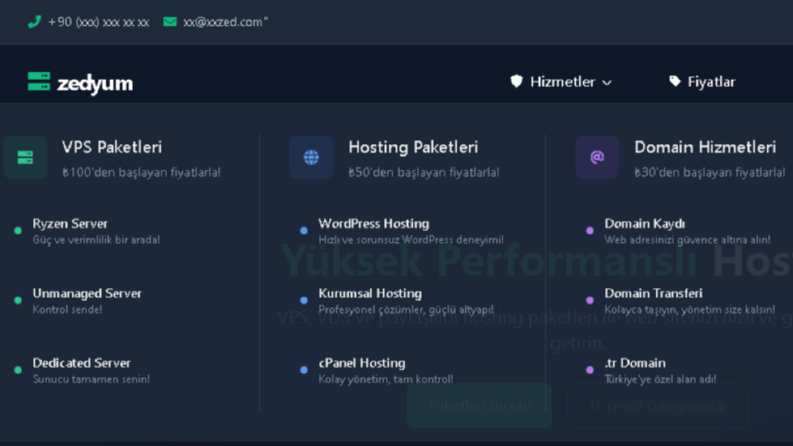Image resolution: width=793 pixels, height=446 pixels.
Task: Click the text '₺30'den başlayan fiyatlarla!'
Action: point(710,172)
